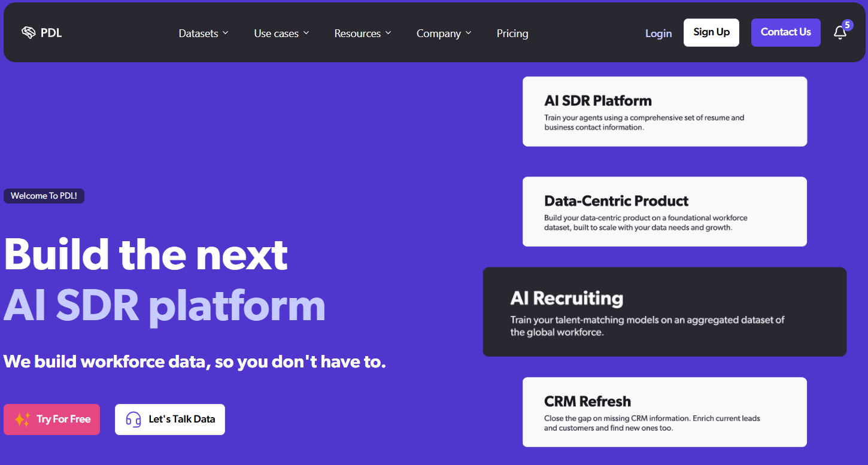Go to the Pricing page
This screenshot has width=868, height=465.
tap(512, 34)
